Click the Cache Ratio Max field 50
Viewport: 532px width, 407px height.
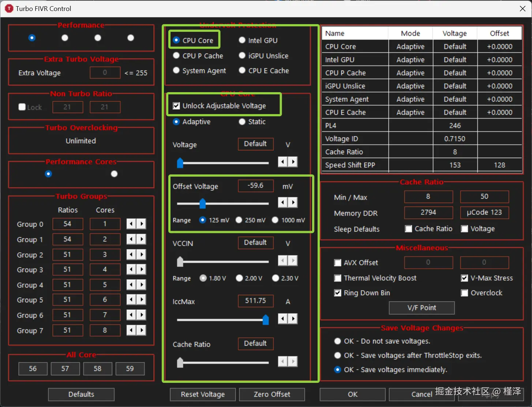(x=484, y=197)
